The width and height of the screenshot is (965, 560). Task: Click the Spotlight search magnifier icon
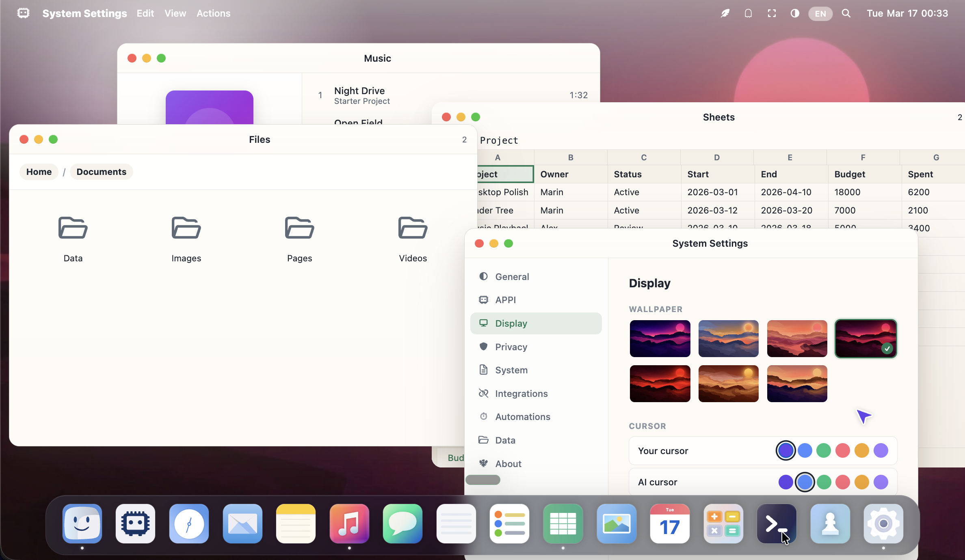846,13
